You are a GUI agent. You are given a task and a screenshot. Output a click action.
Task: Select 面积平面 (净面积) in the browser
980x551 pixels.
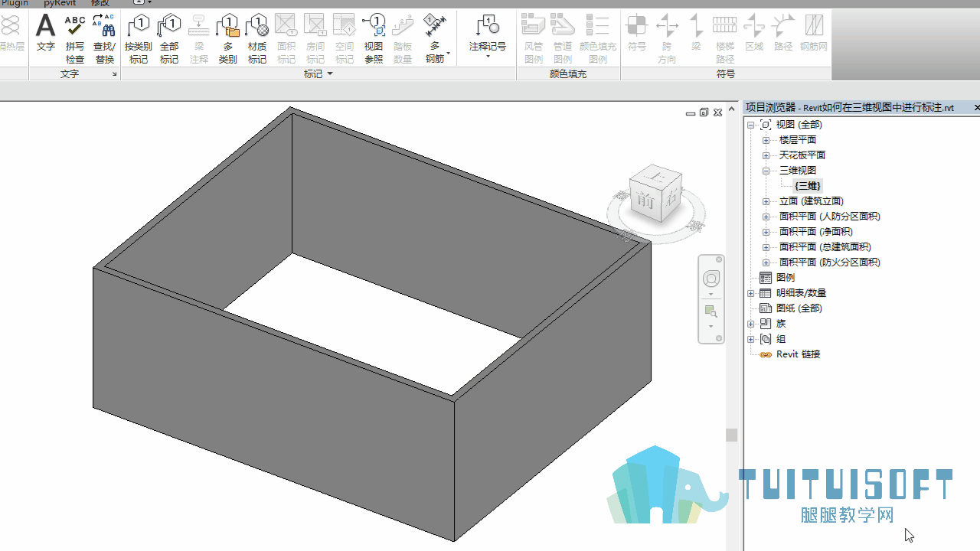coord(816,232)
